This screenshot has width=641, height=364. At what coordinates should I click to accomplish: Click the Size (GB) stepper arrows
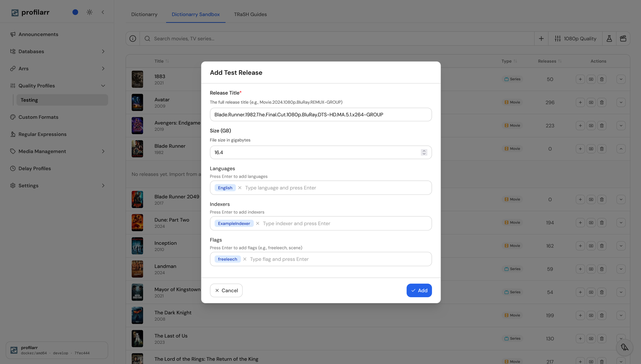(x=424, y=152)
